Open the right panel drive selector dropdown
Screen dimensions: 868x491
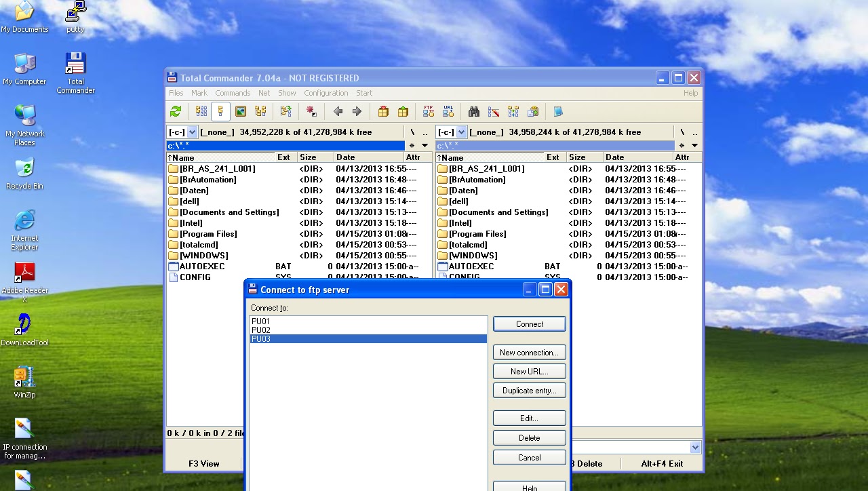pyautogui.click(x=461, y=132)
